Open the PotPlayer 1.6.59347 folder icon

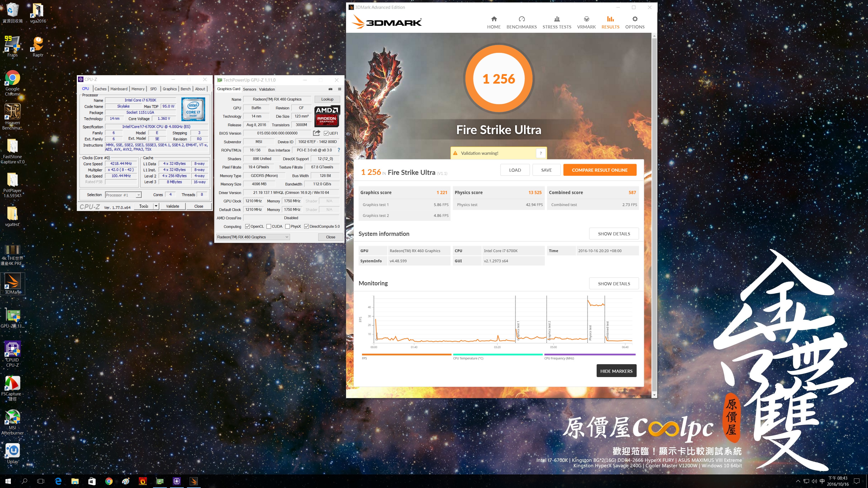(x=12, y=185)
